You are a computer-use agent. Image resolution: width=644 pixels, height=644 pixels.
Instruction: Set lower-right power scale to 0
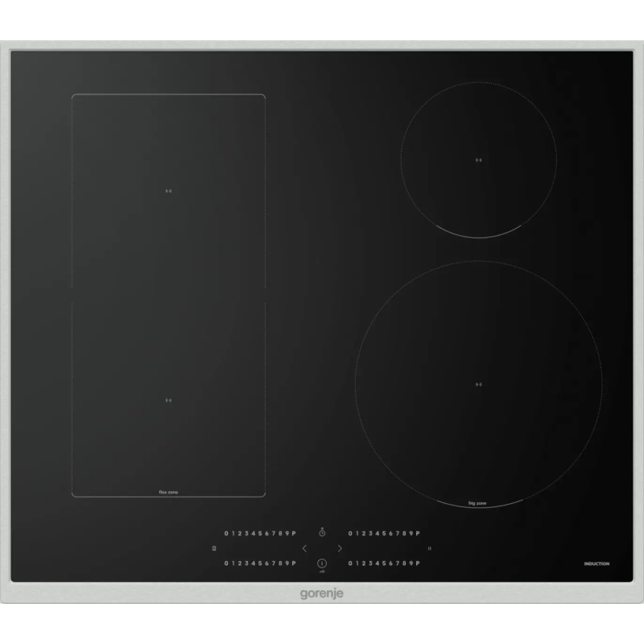pos(350,563)
